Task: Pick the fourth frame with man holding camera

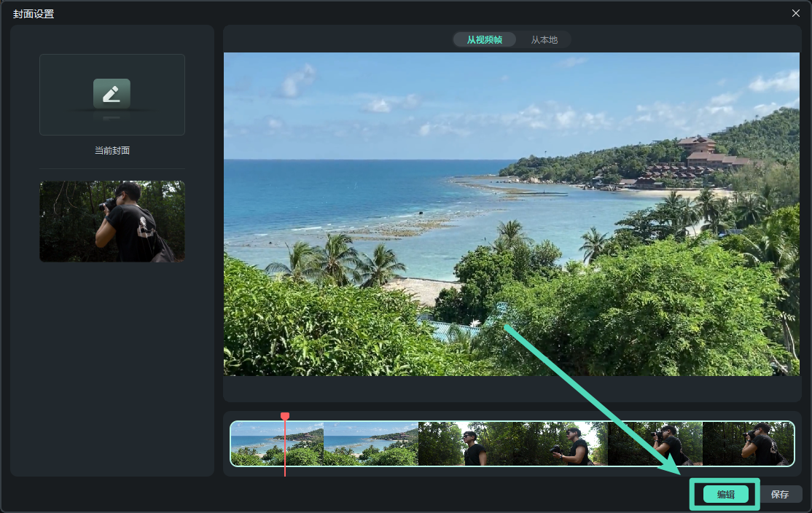Action: (x=560, y=444)
